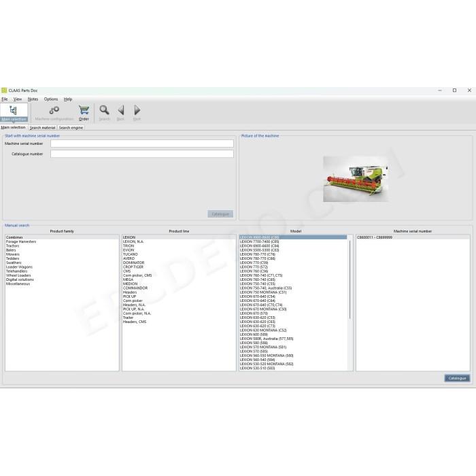Open the View menu
The image size is (476, 476).
click(x=18, y=99)
